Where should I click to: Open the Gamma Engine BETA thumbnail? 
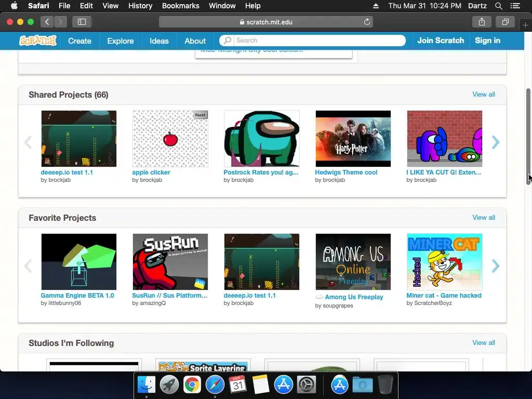(x=79, y=262)
